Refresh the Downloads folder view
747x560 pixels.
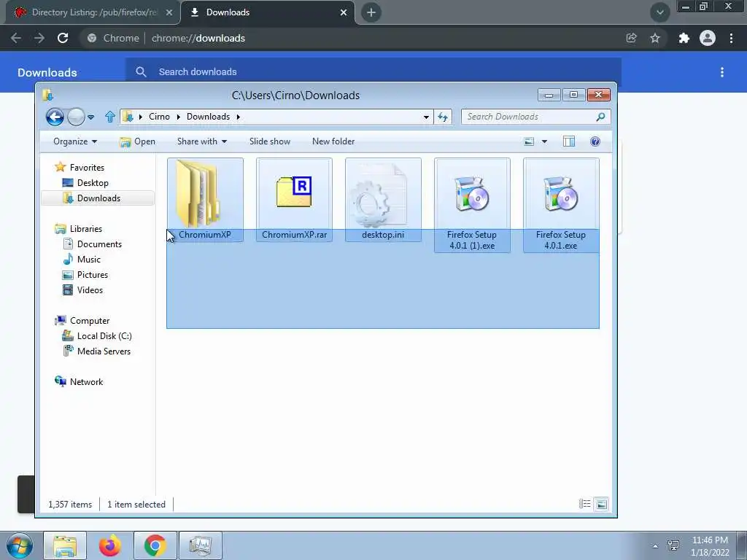click(x=443, y=117)
